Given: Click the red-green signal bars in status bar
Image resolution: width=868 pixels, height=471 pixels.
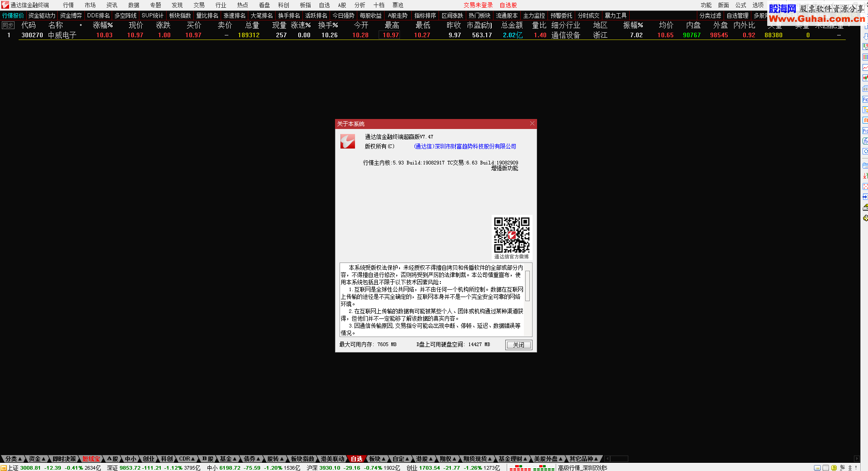Looking at the screenshot, I should point(532,467).
